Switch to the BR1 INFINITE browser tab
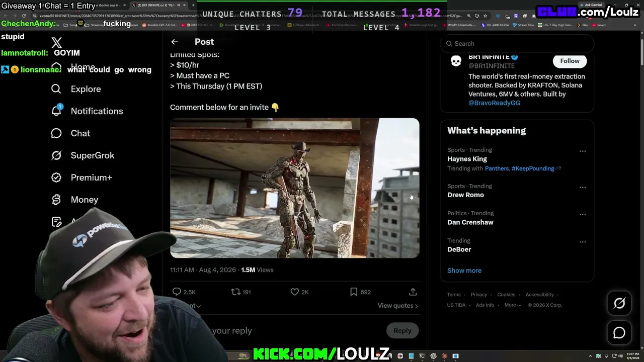Image resolution: width=644 pixels, height=362 pixels. [158, 5]
